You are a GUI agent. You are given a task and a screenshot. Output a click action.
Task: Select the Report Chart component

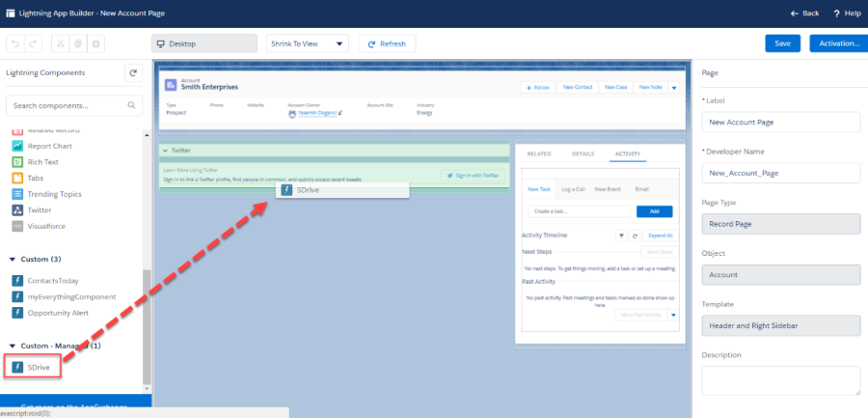click(46, 146)
